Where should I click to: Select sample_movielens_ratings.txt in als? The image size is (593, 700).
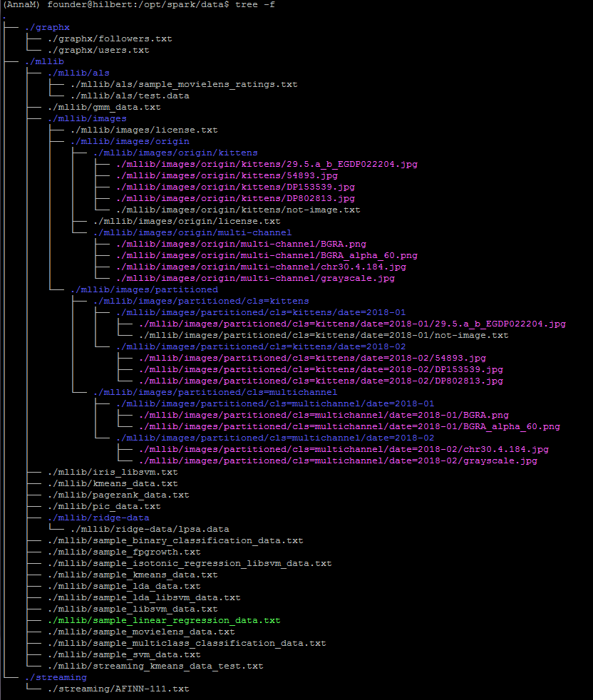click(184, 84)
